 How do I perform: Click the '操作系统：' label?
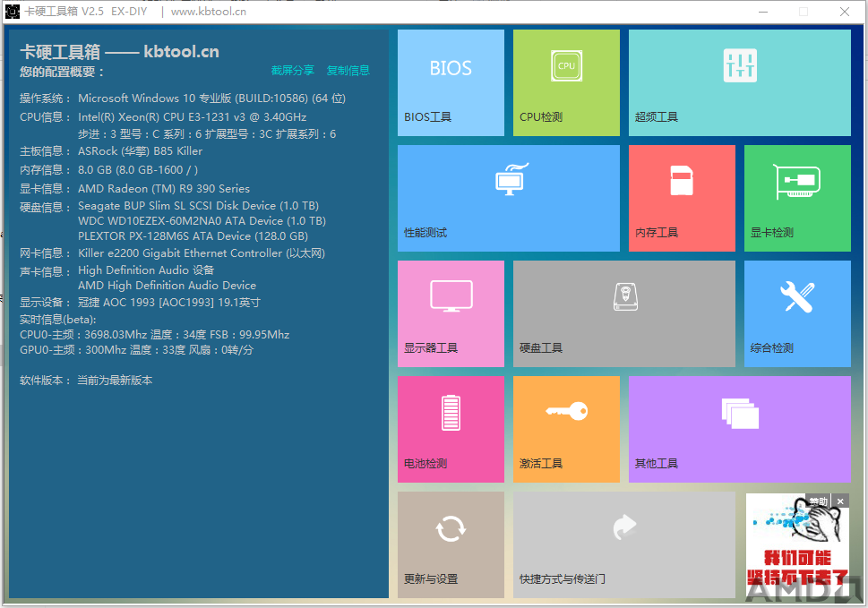tap(46, 98)
